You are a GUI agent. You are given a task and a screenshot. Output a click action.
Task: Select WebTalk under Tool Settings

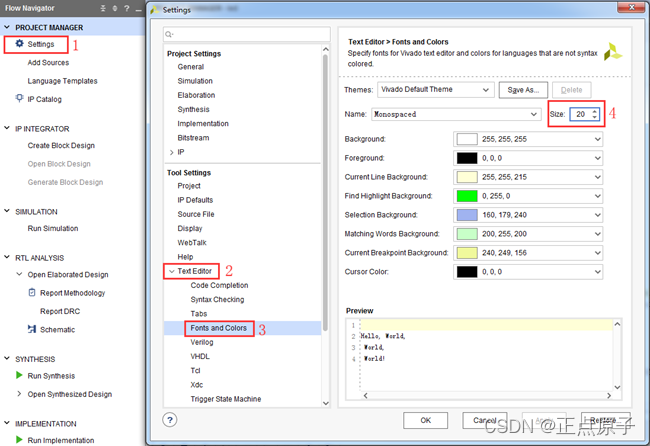(x=192, y=242)
